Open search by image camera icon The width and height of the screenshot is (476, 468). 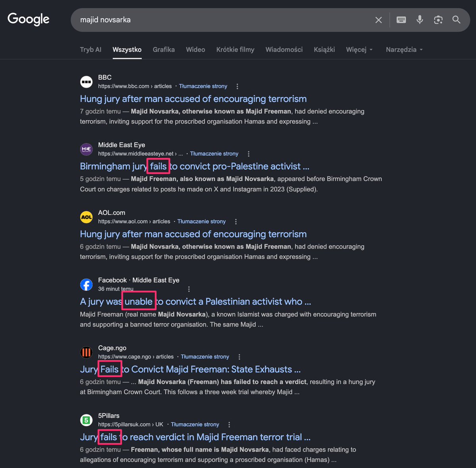tap(438, 20)
